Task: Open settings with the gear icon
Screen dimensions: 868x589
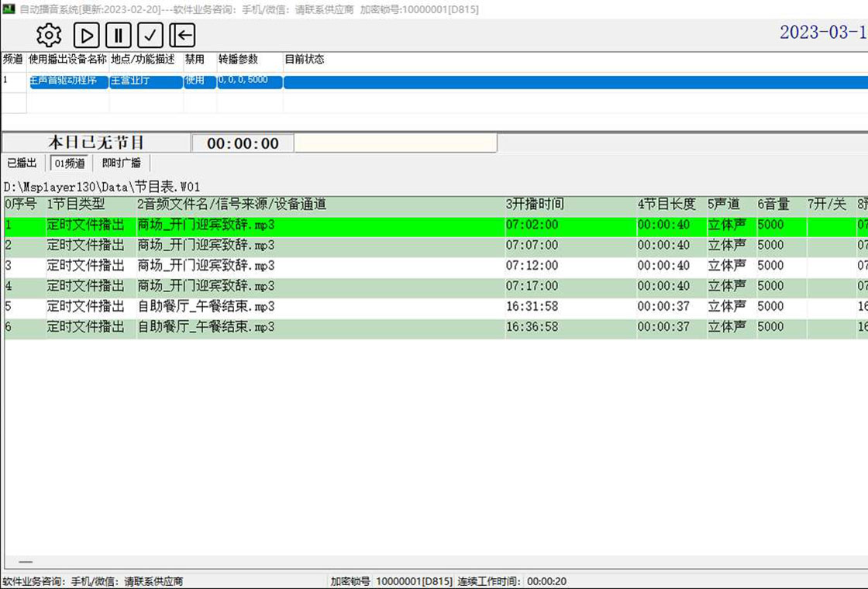Action: [x=49, y=36]
